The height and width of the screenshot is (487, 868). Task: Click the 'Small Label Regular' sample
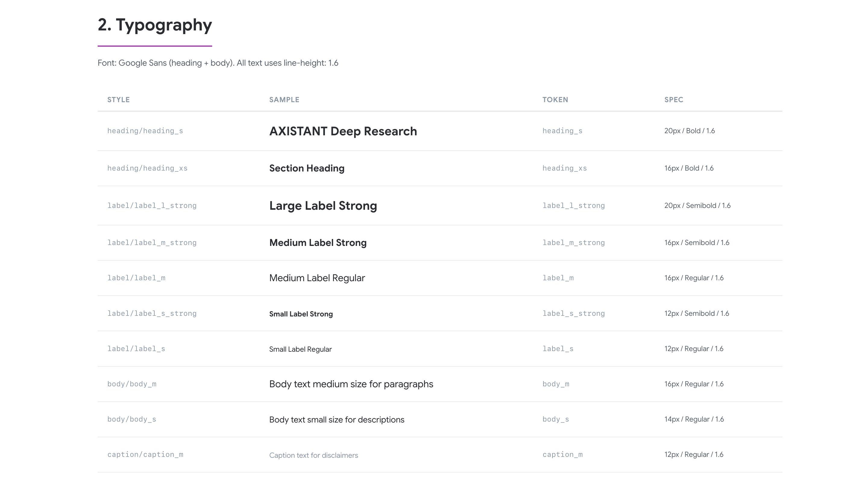(300, 350)
